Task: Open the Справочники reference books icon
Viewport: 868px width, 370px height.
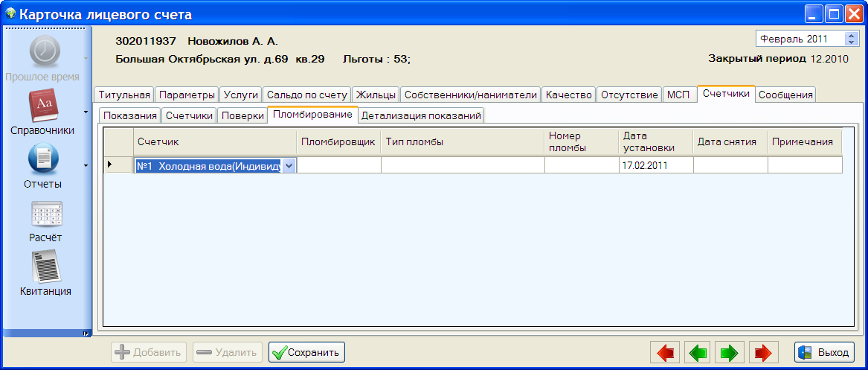Action: (x=42, y=106)
